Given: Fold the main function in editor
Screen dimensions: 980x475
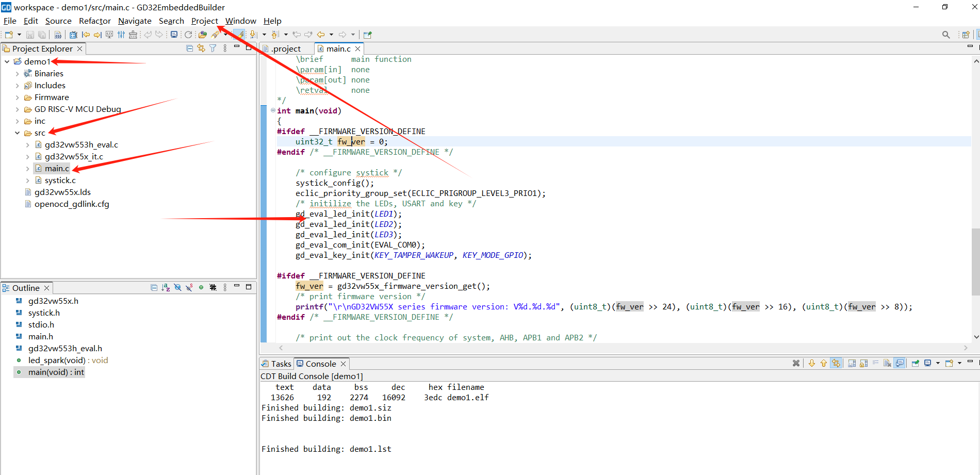Looking at the screenshot, I should coord(273,110).
